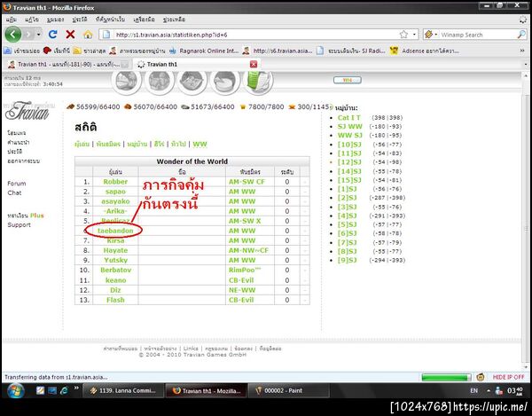
Task: Open the browser history dropdown arrow
Action: tap(39, 35)
